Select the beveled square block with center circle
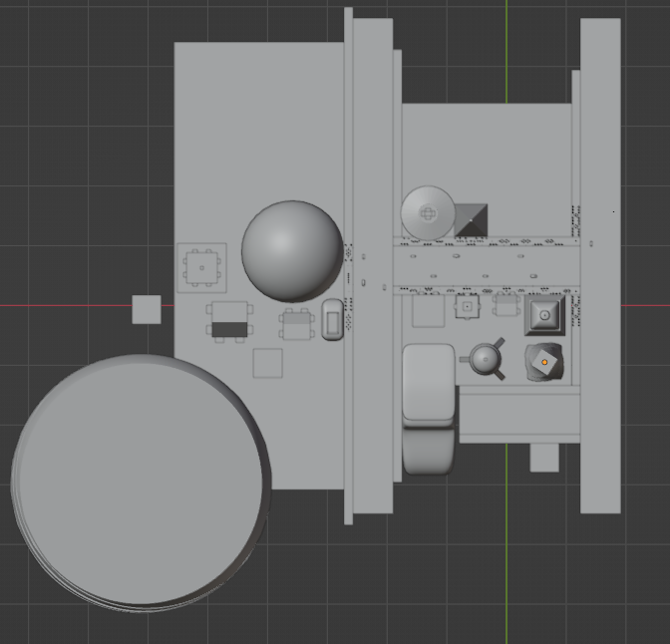This screenshot has height=644, width=670. pyautogui.click(x=544, y=315)
